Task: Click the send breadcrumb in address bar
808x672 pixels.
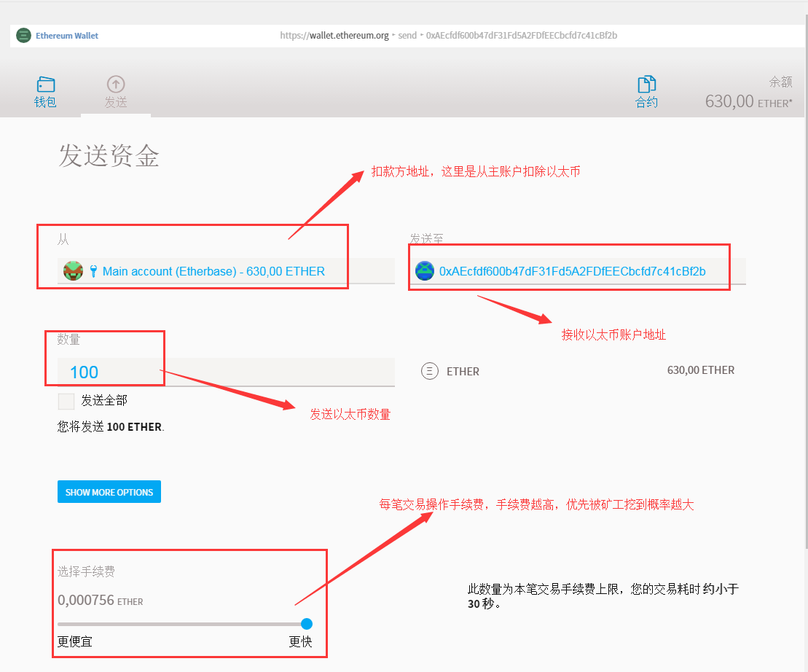Action: [407, 36]
